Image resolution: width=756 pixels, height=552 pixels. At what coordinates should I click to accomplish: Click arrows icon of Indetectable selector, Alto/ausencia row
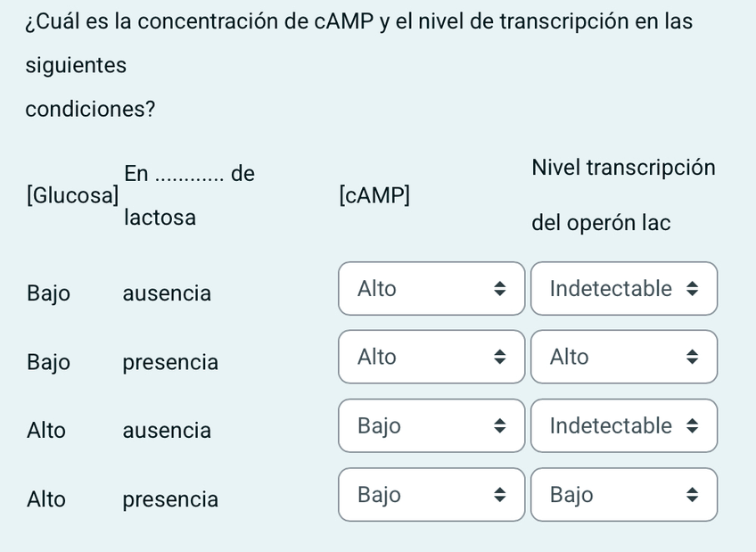(693, 426)
